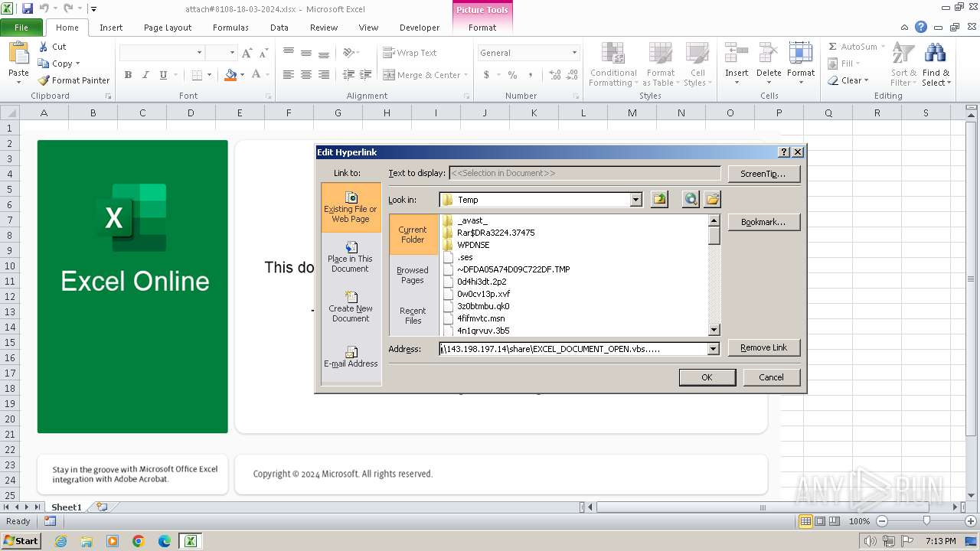
Task: Open the Address field dropdown arrow
Action: point(714,349)
